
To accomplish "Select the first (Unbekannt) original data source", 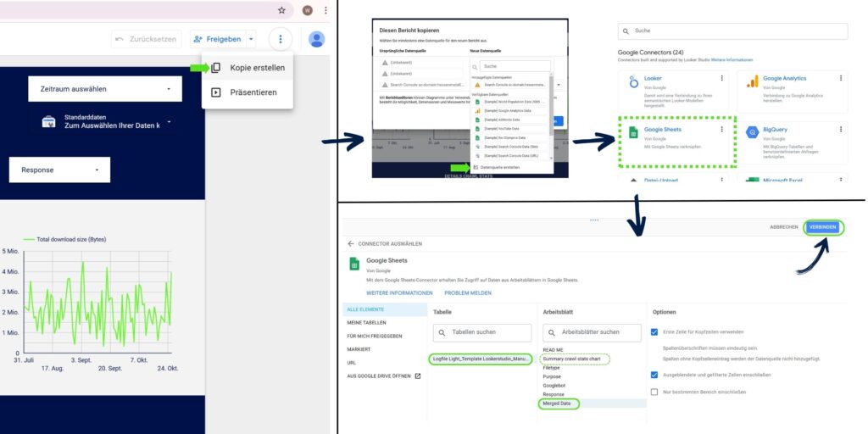I will pos(420,63).
